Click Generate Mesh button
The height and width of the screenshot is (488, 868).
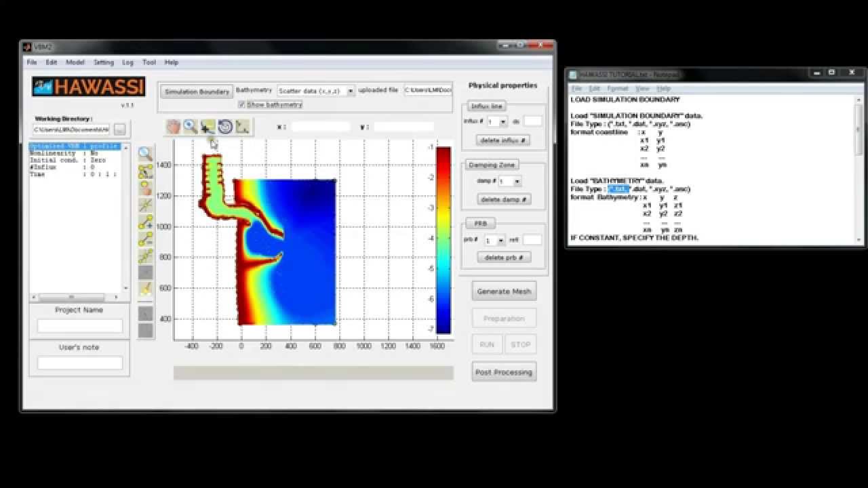[x=504, y=291]
